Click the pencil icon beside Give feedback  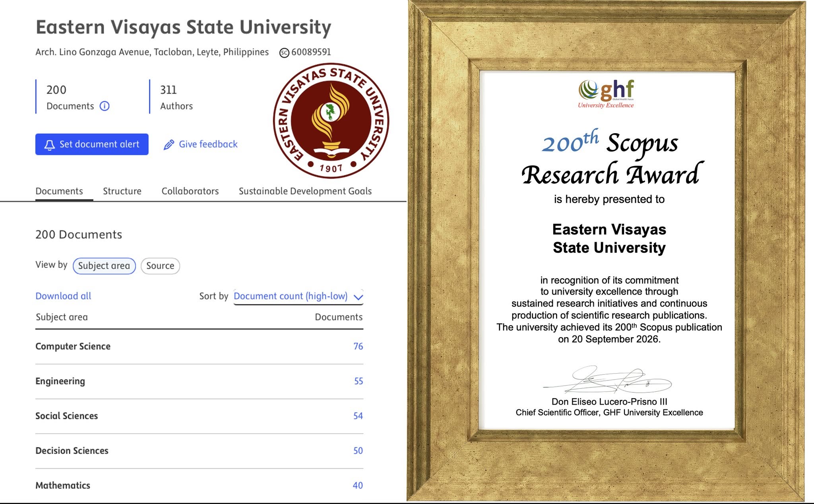click(x=169, y=145)
